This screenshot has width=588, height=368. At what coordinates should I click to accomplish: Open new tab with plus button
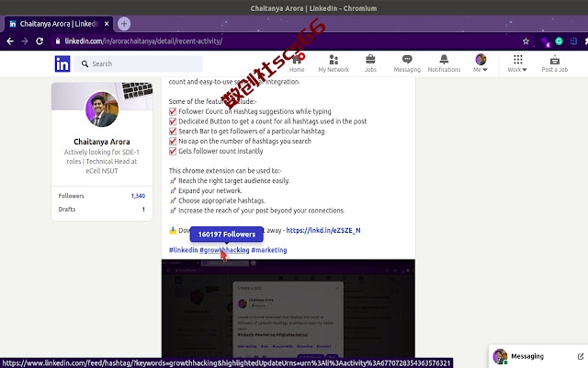124,24
